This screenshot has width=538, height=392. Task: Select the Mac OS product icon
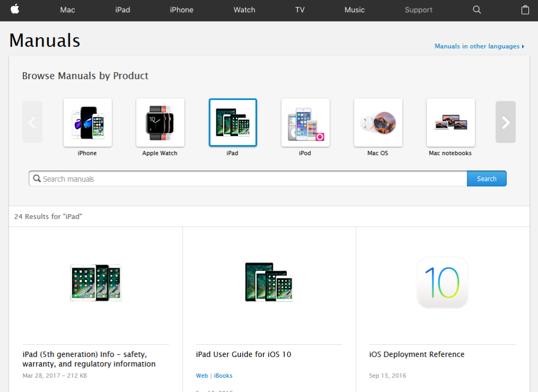click(x=378, y=123)
